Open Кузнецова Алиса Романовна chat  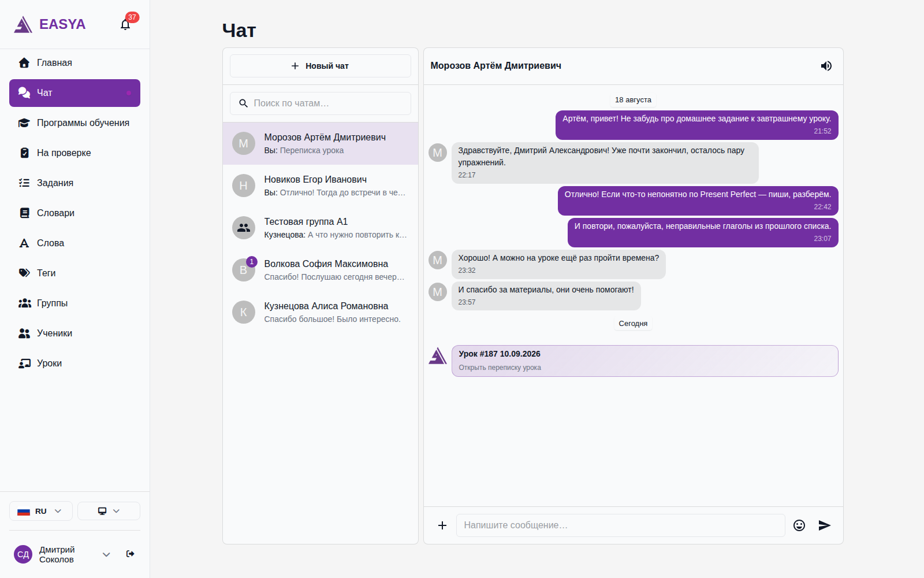321,312
